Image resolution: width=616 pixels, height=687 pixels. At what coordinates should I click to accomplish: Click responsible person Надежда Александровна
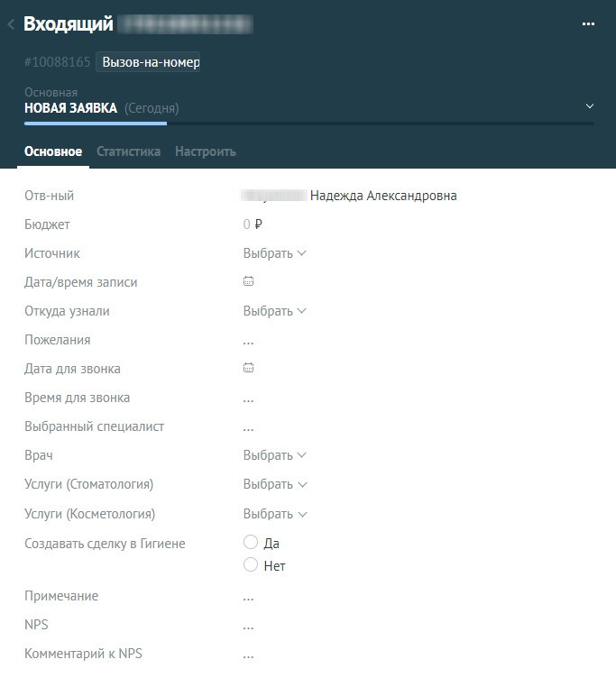coord(382,196)
